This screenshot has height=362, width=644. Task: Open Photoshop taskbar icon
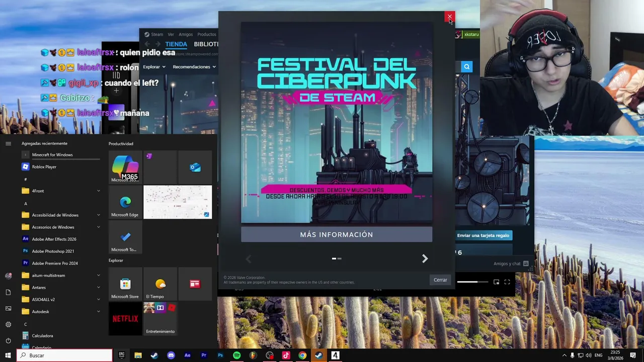tap(220, 355)
